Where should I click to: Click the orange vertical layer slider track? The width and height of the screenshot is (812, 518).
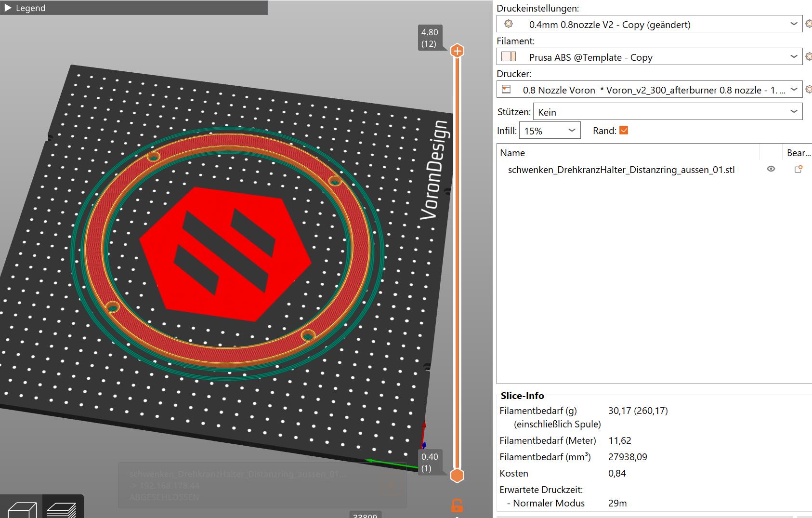coord(457,263)
